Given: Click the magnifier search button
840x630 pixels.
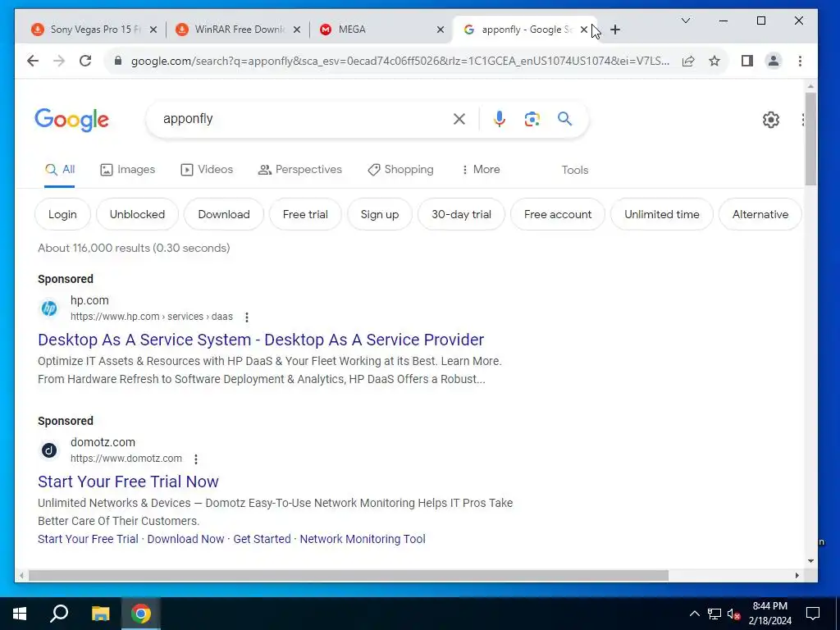Looking at the screenshot, I should (564, 119).
